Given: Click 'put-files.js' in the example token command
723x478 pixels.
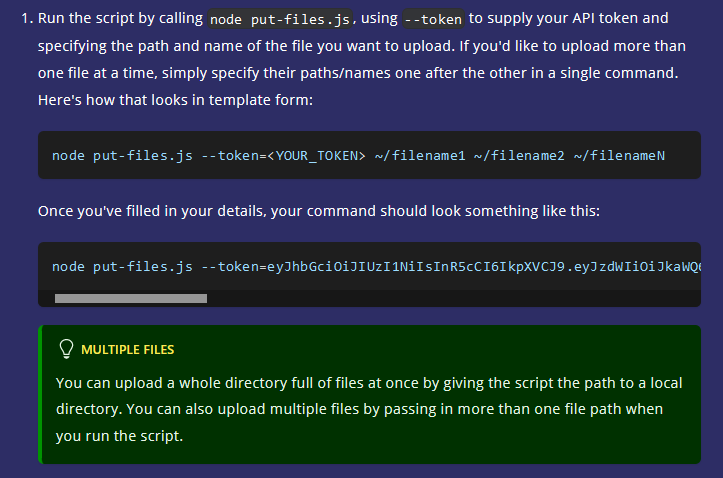Looking at the screenshot, I should [x=143, y=266].
